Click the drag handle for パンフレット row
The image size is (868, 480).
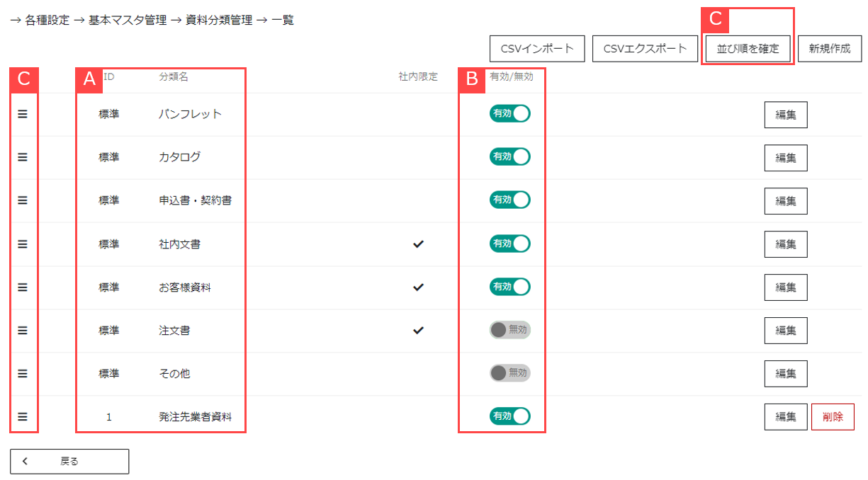pyautogui.click(x=23, y=114)
